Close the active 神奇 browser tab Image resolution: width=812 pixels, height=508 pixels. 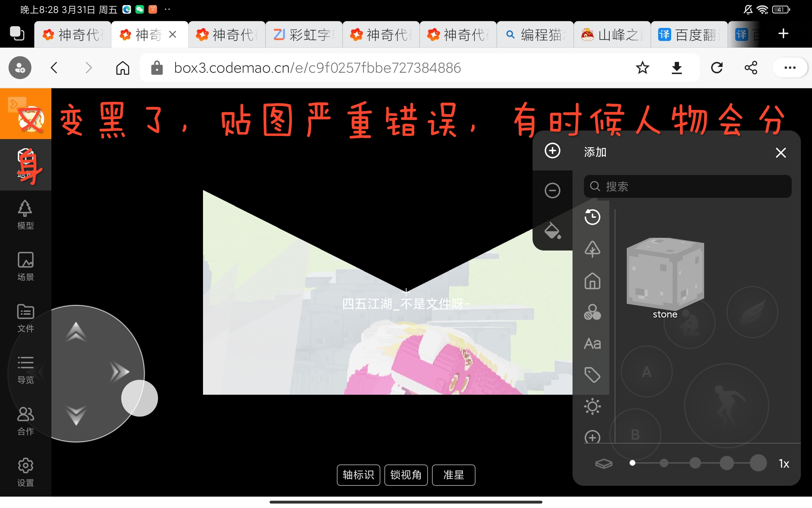173,34
